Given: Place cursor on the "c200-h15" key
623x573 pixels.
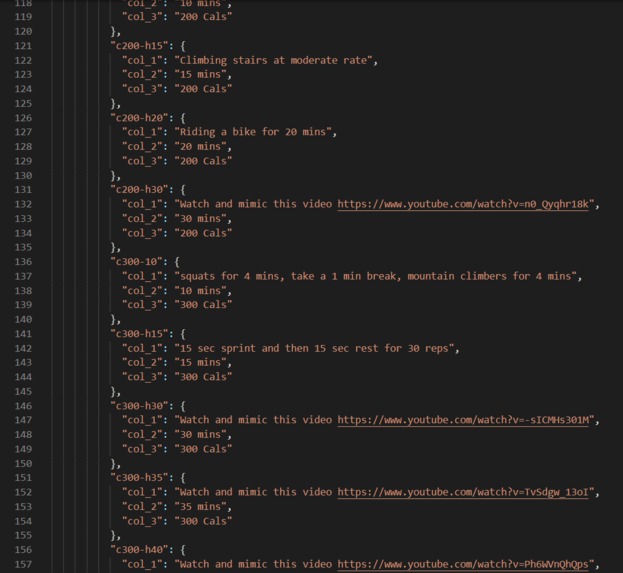Looking at the screenshot, I should point(139,46).
